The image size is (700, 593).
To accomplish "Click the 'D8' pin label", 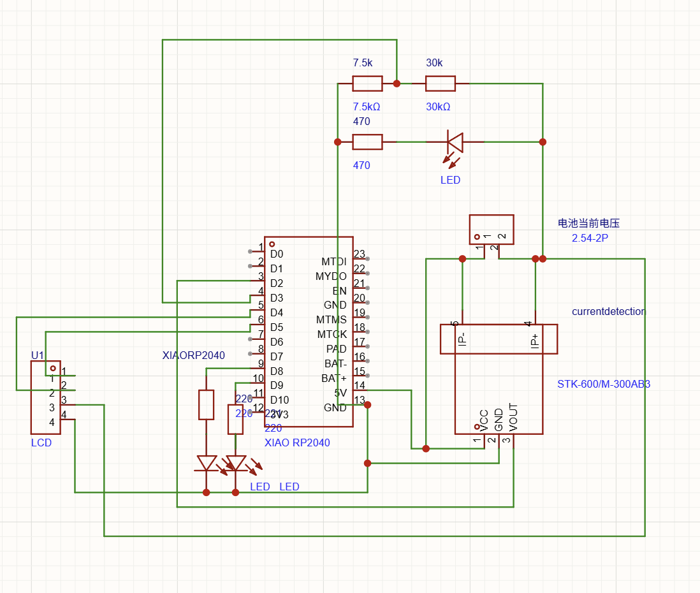I will point(277,371).
